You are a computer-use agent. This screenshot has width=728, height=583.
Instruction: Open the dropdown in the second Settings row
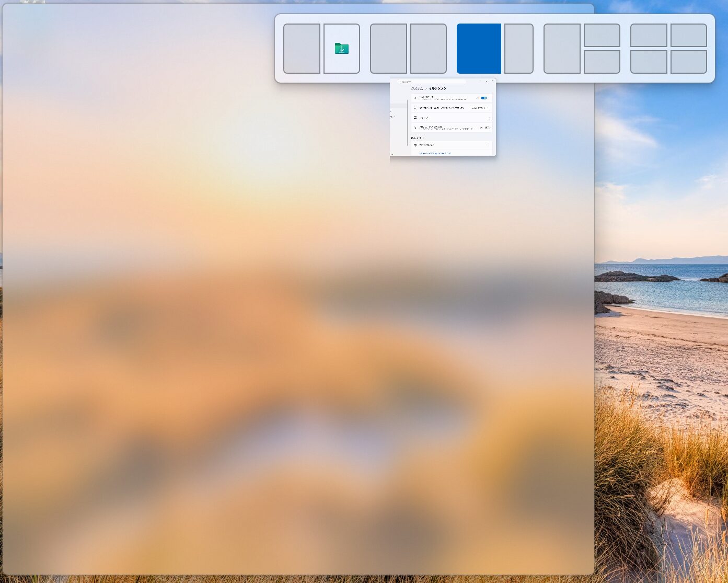point(480,108)
